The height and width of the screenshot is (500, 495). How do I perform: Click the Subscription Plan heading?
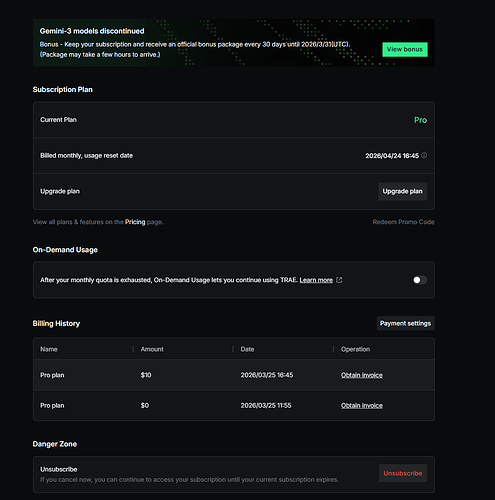click(63, 89)
